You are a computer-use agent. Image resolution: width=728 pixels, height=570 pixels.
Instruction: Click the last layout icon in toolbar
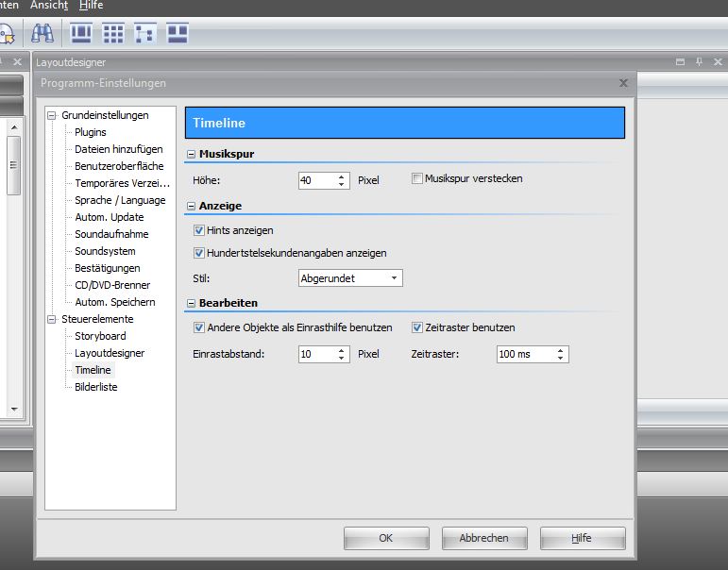pyautogui.click(x=178, y=34)
